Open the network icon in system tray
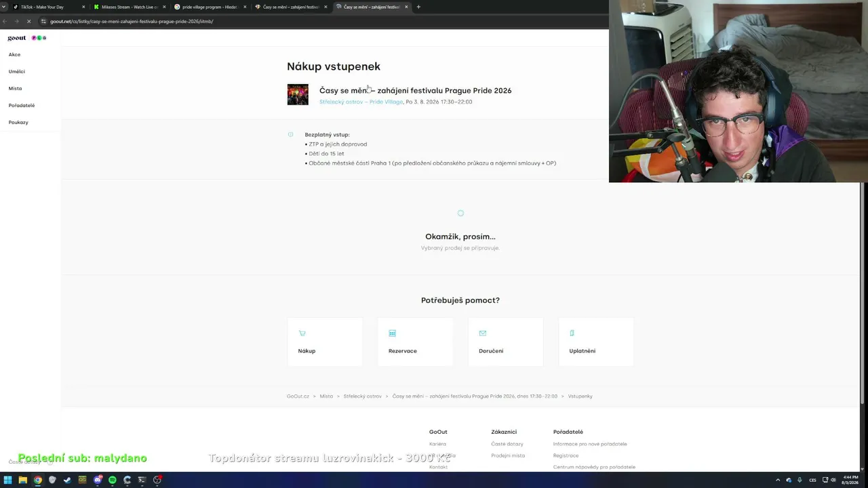 [x=825, y=480]
